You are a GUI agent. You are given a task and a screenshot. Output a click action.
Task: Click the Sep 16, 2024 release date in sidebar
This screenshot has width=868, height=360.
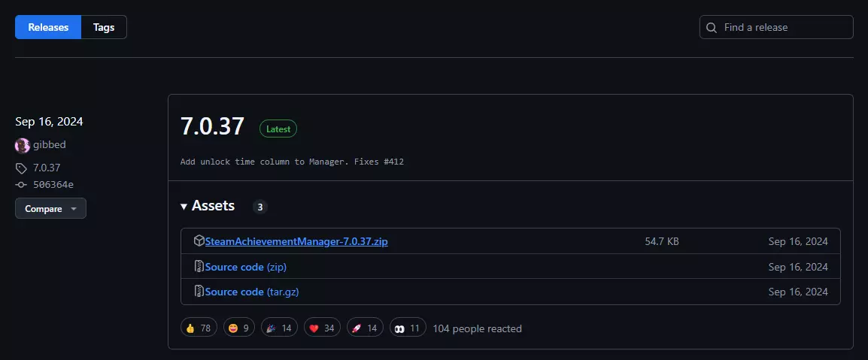click(50, 122)
